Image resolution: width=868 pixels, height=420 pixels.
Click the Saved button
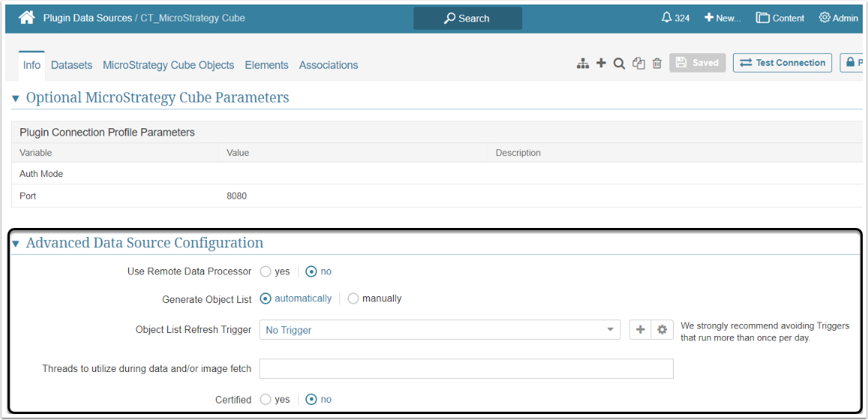(698, 63)
